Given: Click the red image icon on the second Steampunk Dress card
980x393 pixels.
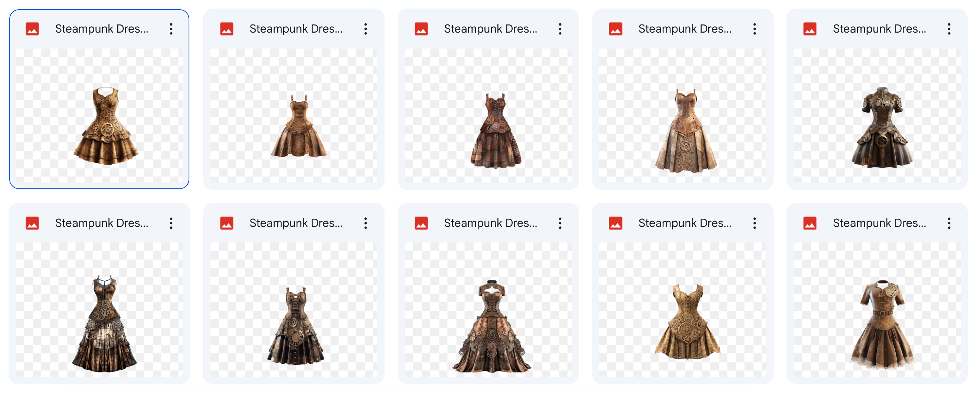Looking at the screenshot, I should click(227, 29).
